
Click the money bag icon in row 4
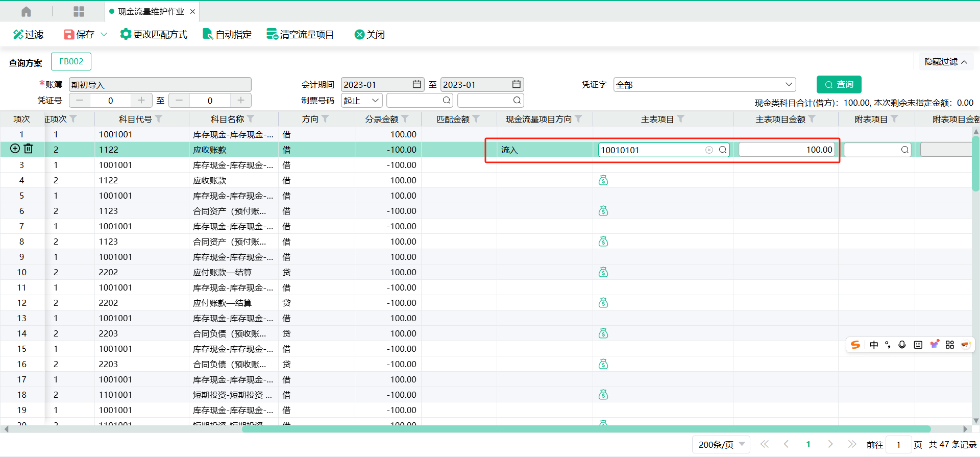coord(603,180)
